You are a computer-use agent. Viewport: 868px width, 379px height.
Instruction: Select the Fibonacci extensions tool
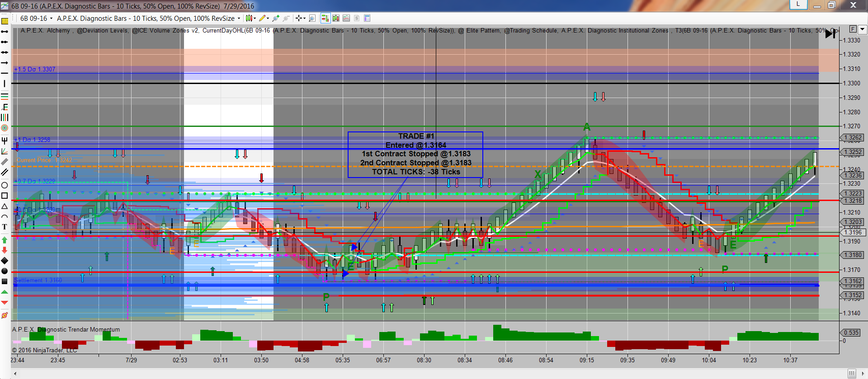[5, 107]
